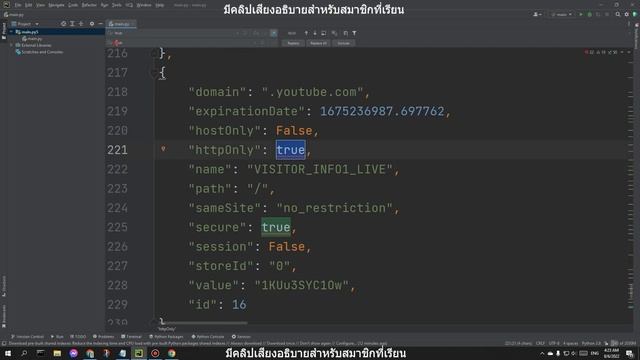
Task: Click the PyCharm icon on the taskbar
Action: click(139, 353)
